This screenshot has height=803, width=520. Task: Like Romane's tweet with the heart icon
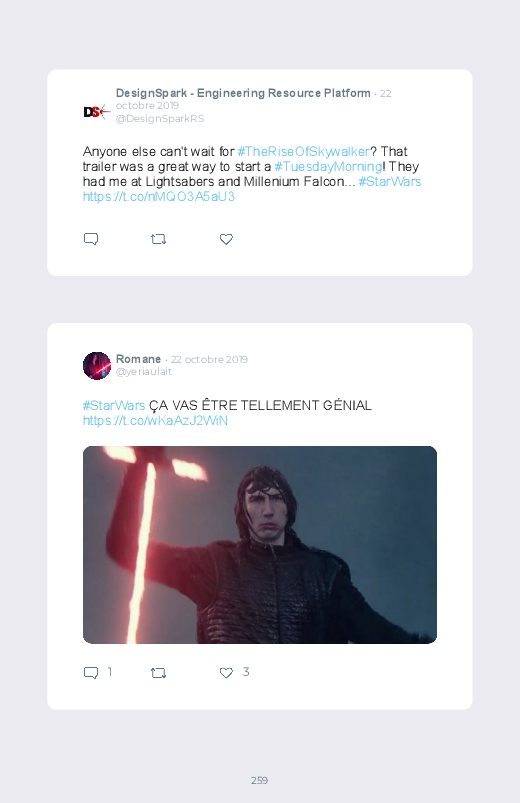pos(226,672)
